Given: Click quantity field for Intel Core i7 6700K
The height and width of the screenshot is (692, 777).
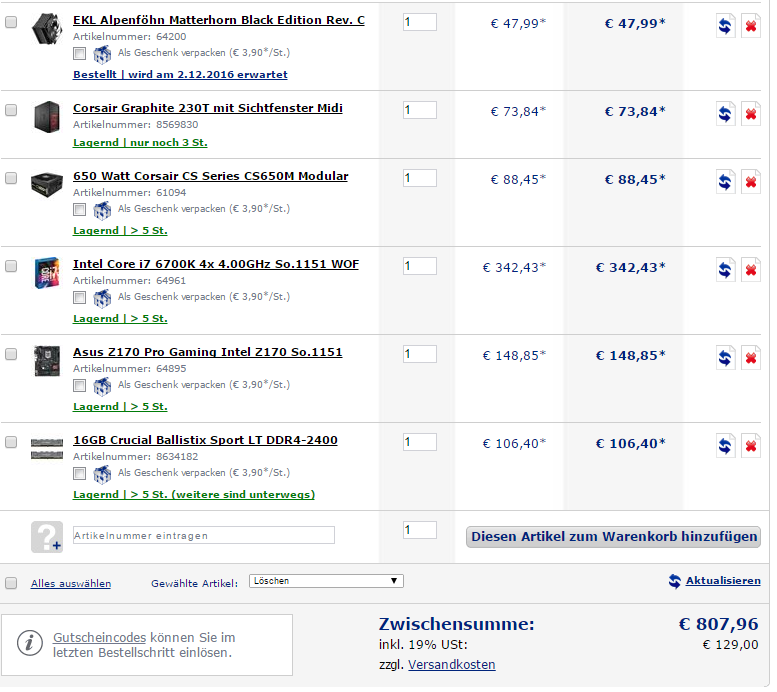Looking at the screenshot, I should [420, 266].
